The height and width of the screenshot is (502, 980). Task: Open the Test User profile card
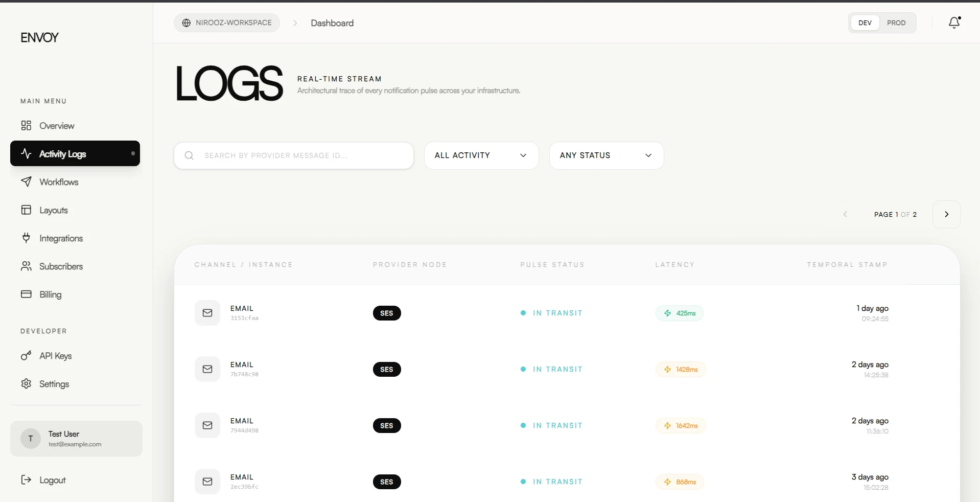pos(76,439)
